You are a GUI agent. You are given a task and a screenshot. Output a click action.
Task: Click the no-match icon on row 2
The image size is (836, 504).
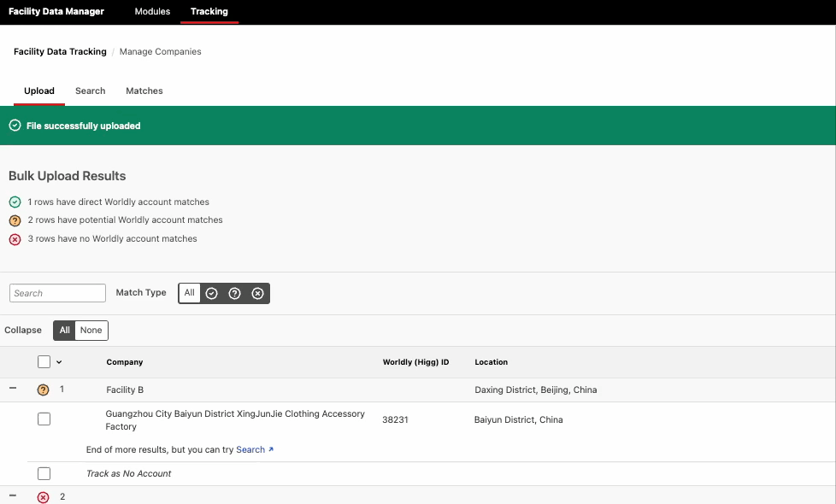click(x=43, y=496)
